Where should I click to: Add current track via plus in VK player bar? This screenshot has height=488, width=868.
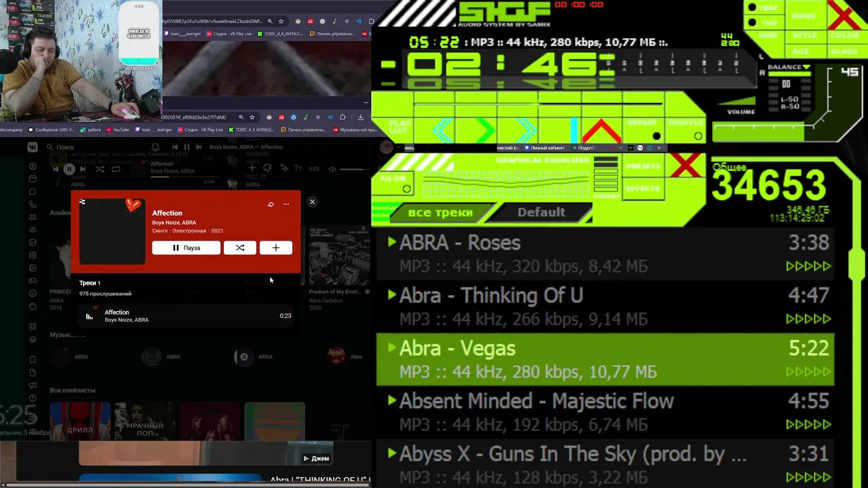click(252, 168)
